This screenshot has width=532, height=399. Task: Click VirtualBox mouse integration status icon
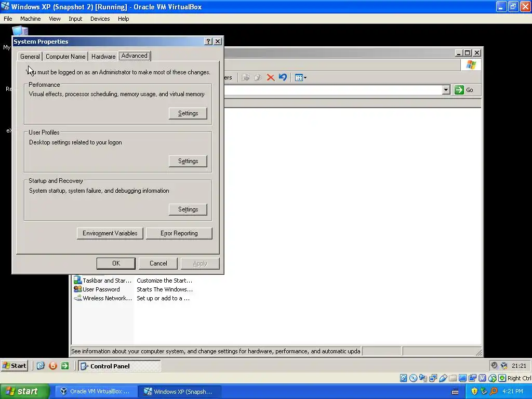click(493, 378)
